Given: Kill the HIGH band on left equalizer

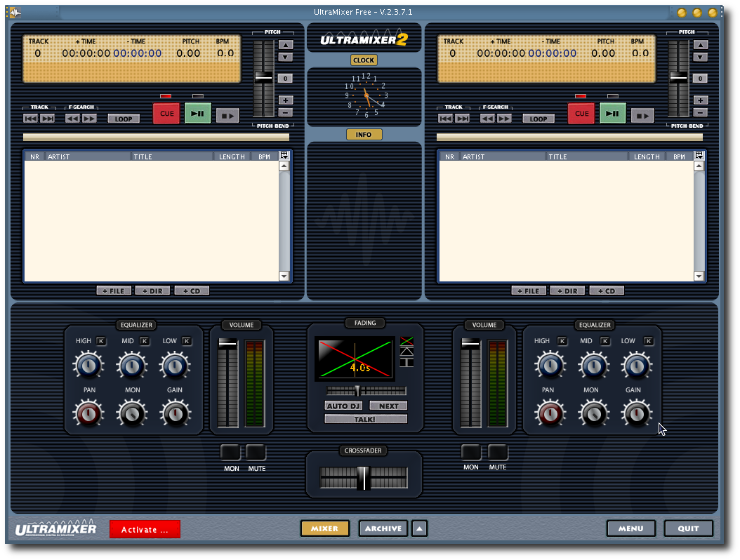Looking at the screenshot, I should (x=101, y=341).
